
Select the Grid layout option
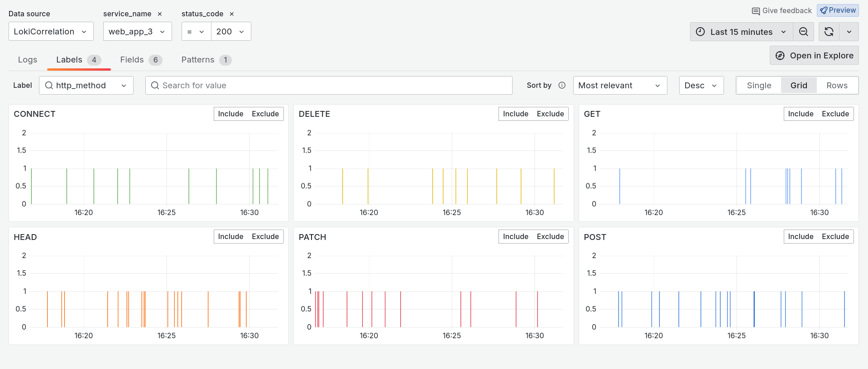pyautogui.click(x=799, y=85)
